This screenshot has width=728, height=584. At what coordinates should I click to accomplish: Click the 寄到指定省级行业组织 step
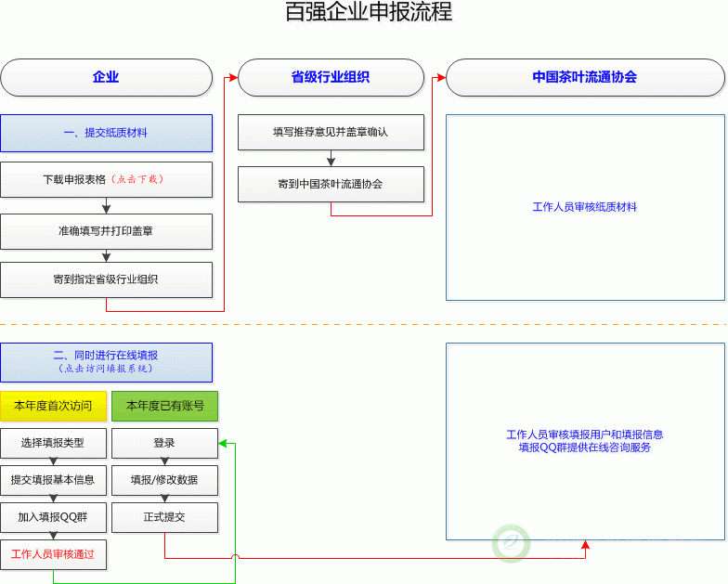coord(106,279)
